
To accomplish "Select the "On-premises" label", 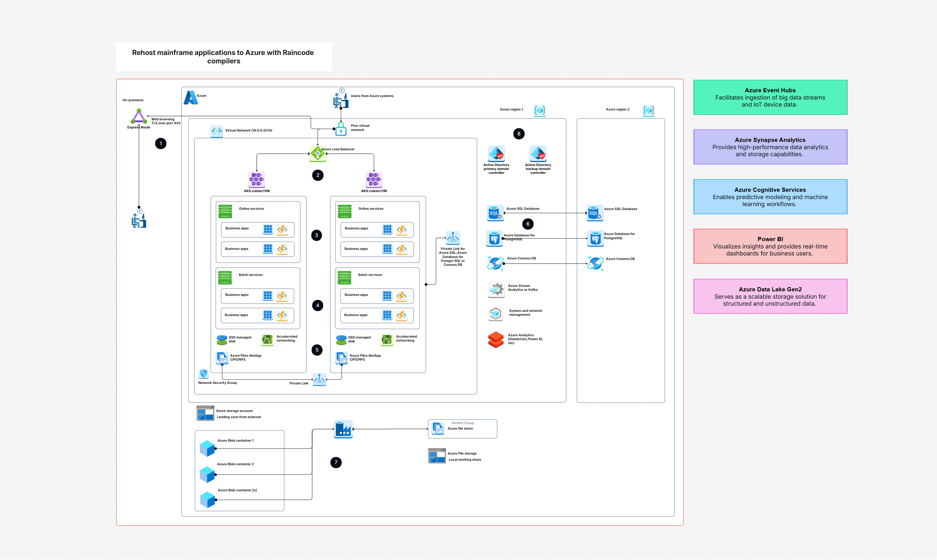I will coord(133,100).
